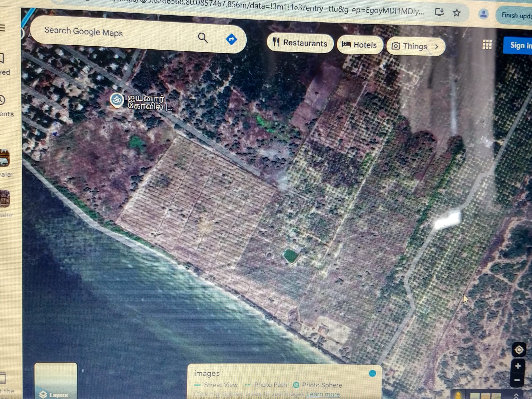Open directions via blue arrow icon

pyautogui.click(x=231, y=39)
